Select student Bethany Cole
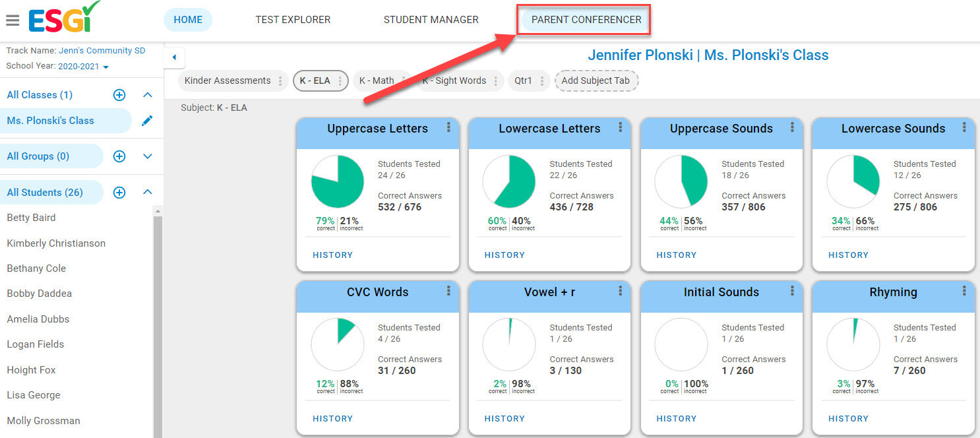This screenshot has height=438, width=980. 36,268
